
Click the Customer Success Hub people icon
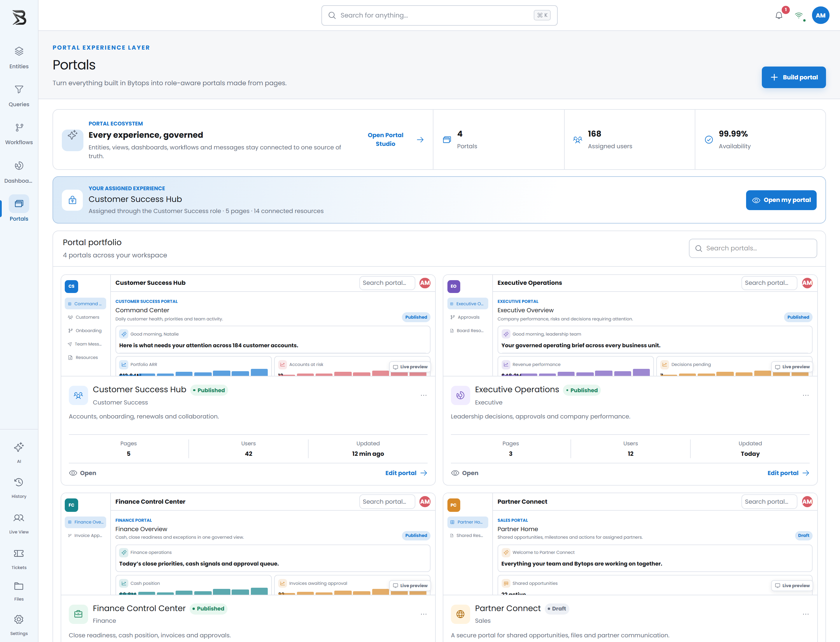78,395
